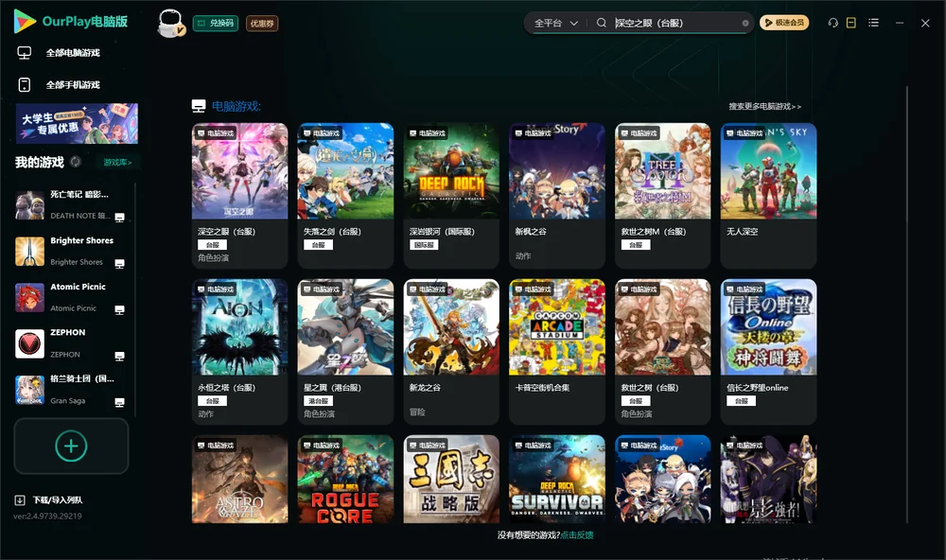
Task: Click 搜索更多电脑游戏>> link
Action: coord(764,106)
